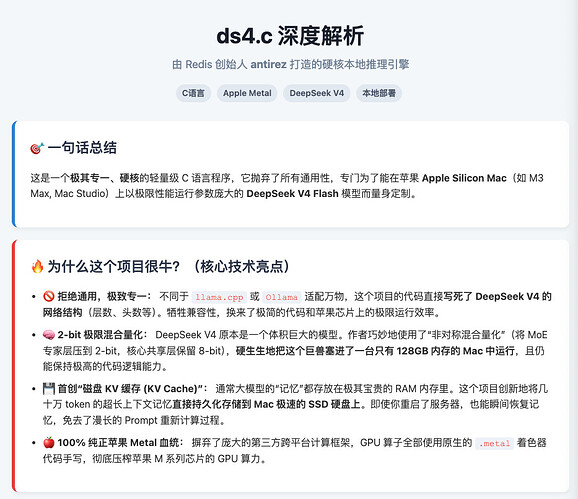Viewport: 578px width, 499px height.
Task: Click the bold label 首创"磁盘 KV 缓存 (KV Cache)"
Action: pos(132,389)
